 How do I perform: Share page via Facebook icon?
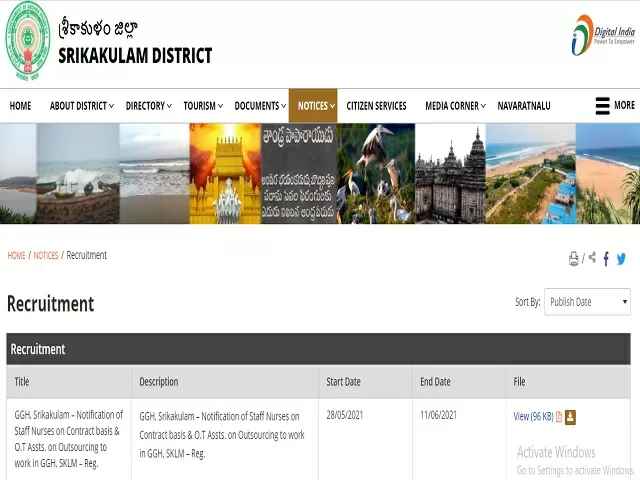606,259
